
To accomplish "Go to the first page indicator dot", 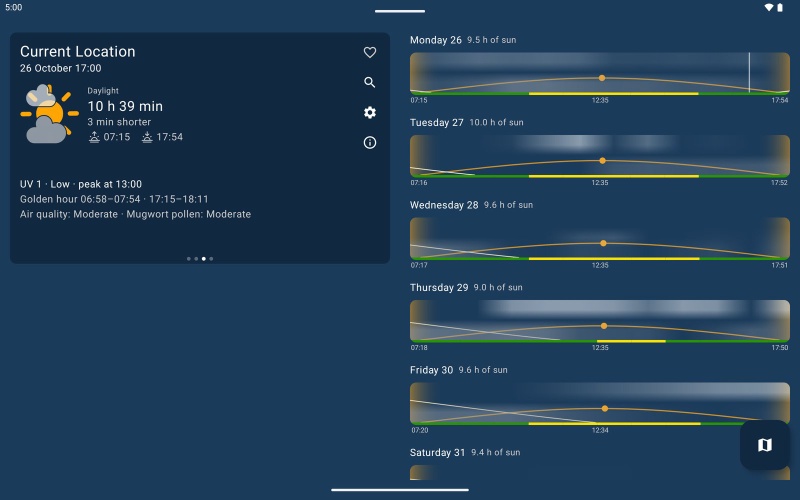I will (x=189, y=259).
